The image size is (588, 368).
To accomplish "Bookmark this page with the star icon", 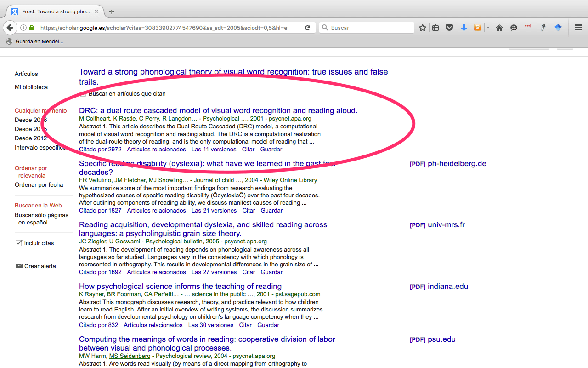I will (x=423, y=28).
